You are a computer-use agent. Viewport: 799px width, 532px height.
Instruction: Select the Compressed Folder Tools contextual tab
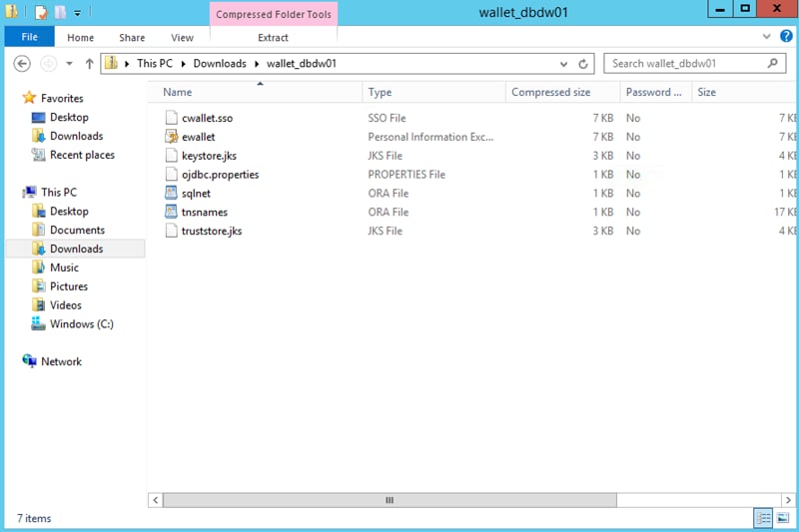[x=274, y=14]
